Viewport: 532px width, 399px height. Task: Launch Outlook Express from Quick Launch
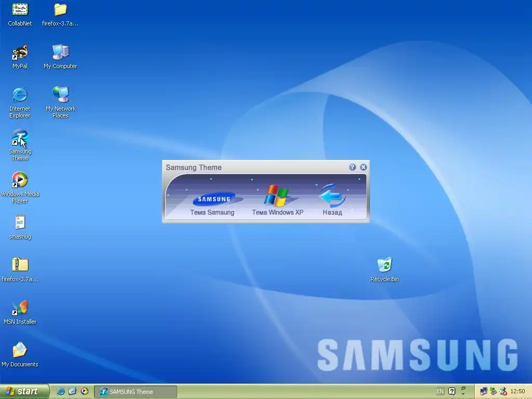point(72,392)
